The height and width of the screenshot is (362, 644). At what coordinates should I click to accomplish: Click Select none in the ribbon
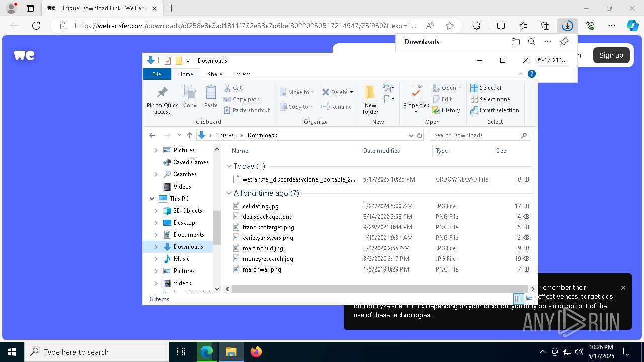(x=490, y=99)
